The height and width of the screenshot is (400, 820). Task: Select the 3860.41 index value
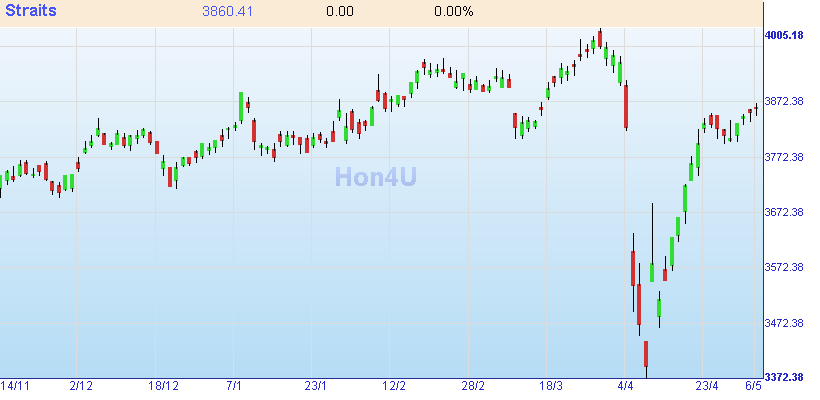[x=227, y=12]
